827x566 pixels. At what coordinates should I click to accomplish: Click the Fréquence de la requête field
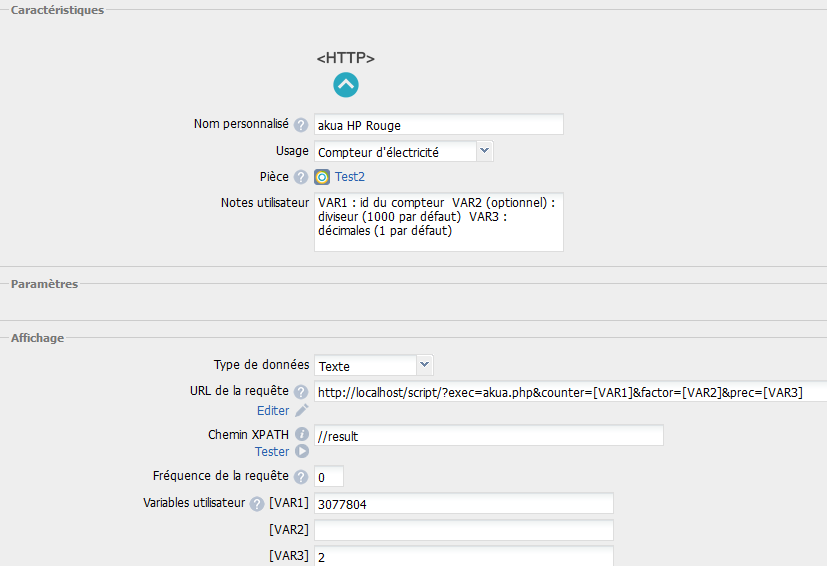tap(329, 477)
